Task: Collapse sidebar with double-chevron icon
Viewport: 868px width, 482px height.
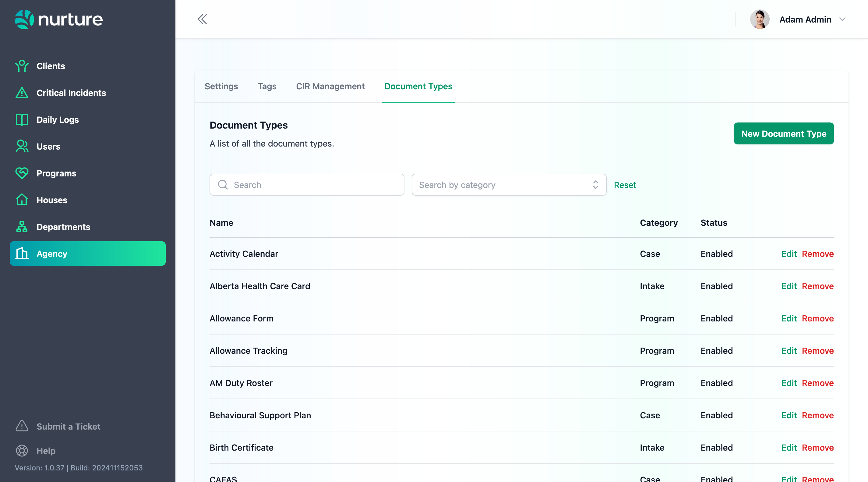Action: (x=202, y=19)
